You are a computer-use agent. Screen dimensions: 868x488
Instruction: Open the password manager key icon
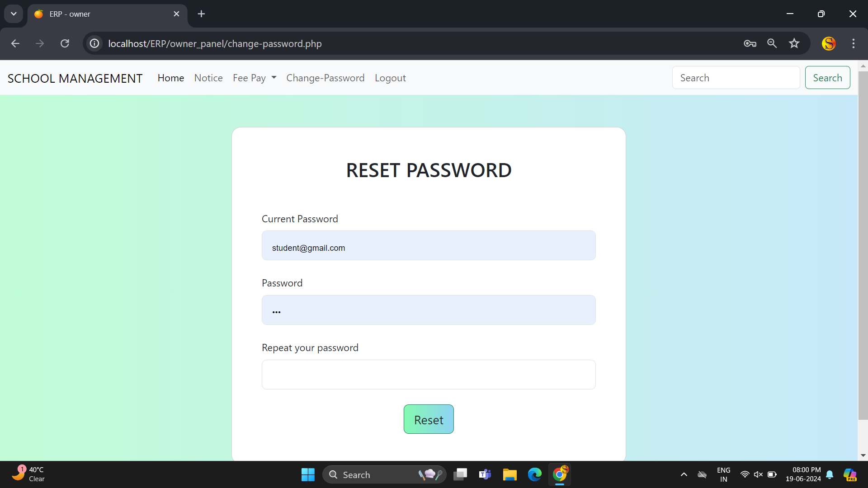750,43
